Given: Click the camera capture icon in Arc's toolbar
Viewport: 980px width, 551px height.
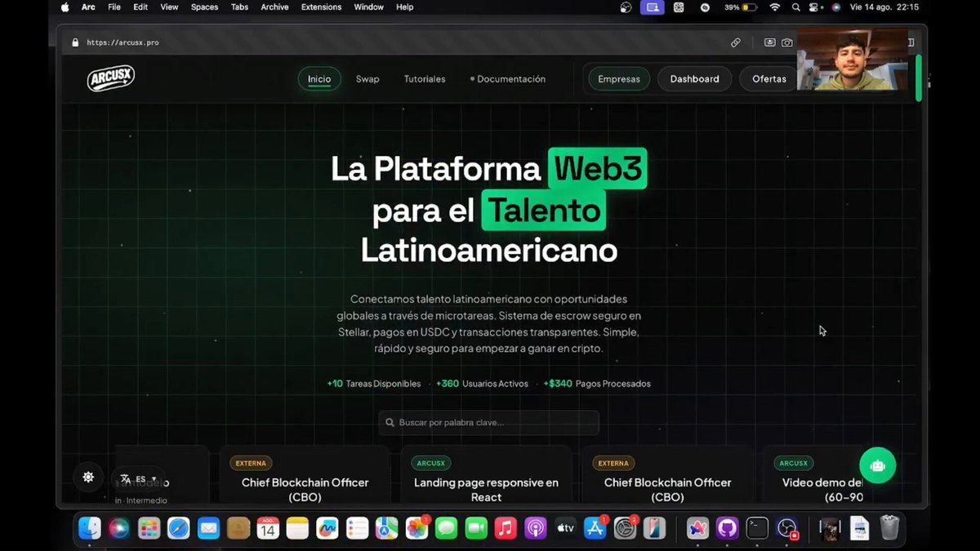Looking at the screenshot, I should tap(787, 42).
